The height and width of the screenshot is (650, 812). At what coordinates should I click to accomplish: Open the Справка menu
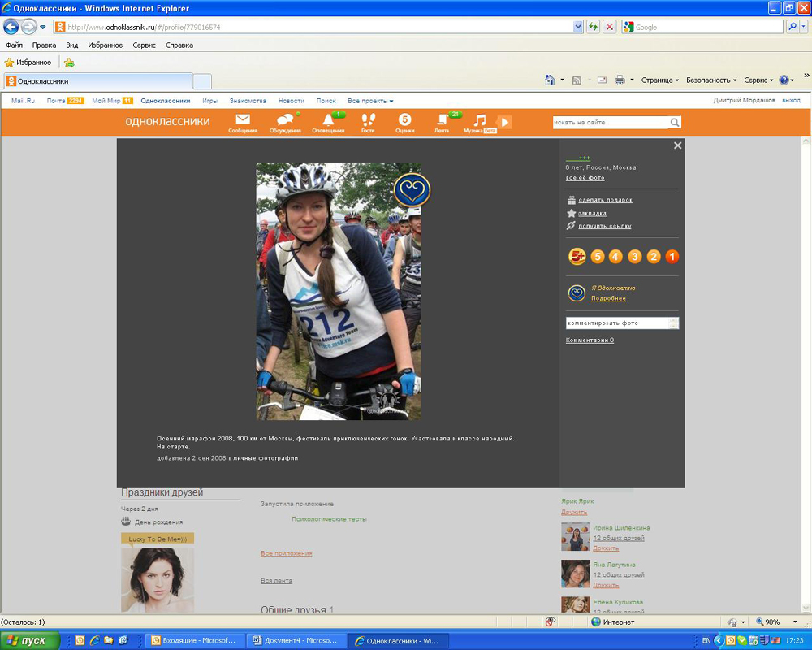tap(179, 45)
